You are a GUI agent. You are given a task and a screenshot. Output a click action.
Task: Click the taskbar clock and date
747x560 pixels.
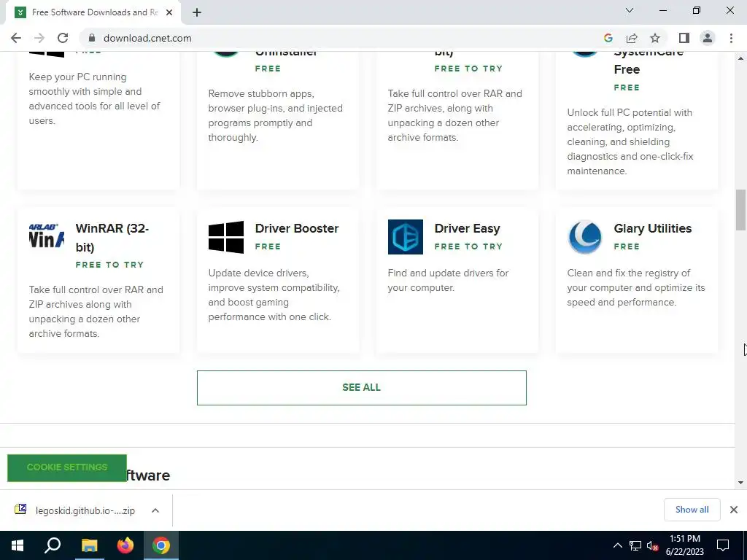[x=684, y=545]
